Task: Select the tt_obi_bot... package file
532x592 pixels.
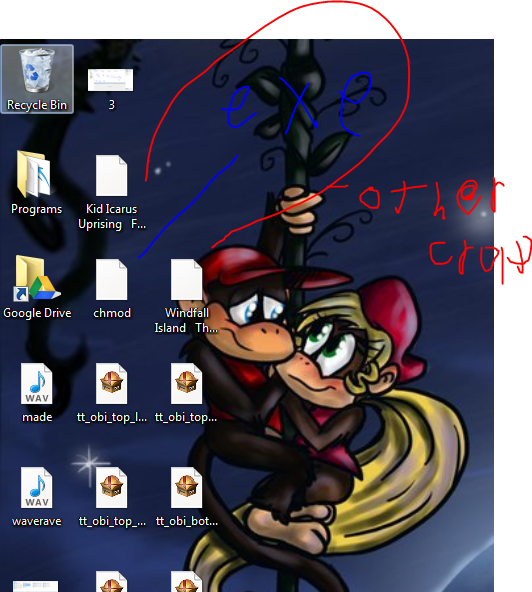Action: pyautogui.click(x=187, y=496)
